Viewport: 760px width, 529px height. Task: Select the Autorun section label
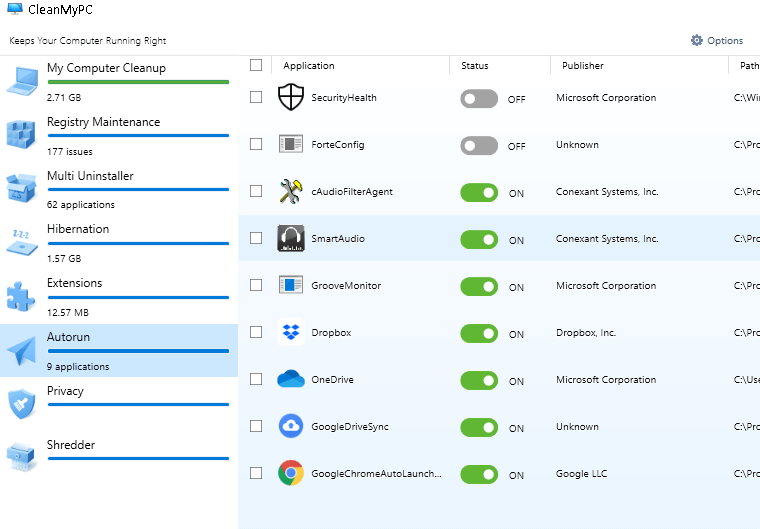point(68,337)
